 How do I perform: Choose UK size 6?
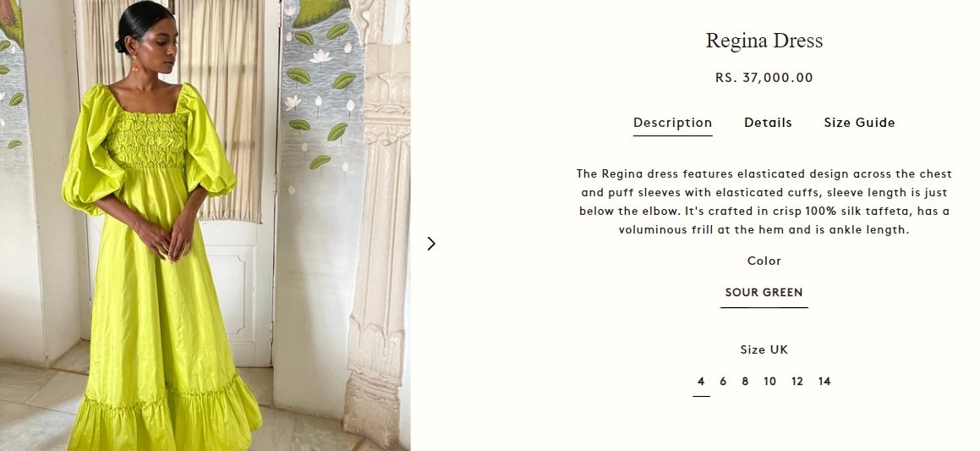coord(722,381)
